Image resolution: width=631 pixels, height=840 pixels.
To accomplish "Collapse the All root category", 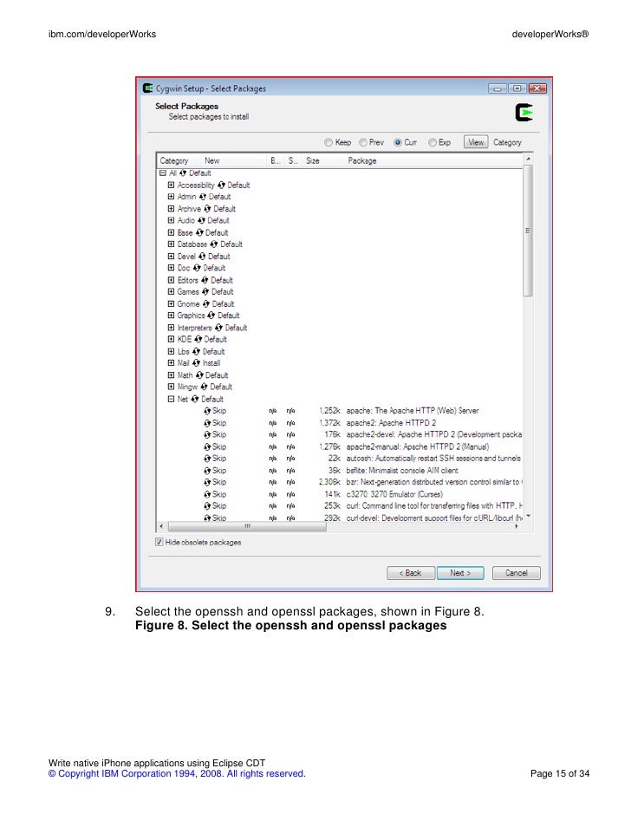I will (x=163, y=173).
